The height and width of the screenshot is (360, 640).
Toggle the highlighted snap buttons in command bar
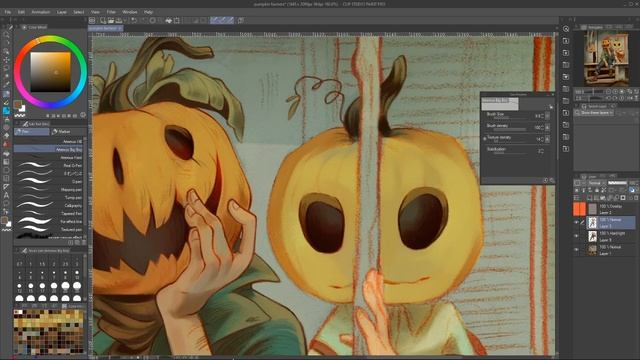222,20
